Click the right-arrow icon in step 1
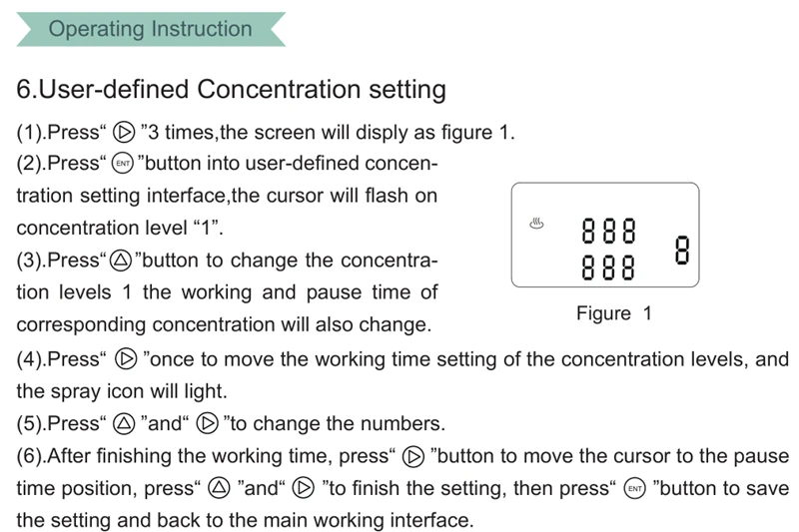The height and width of the screenshot is (532, 799). [124, 133]
